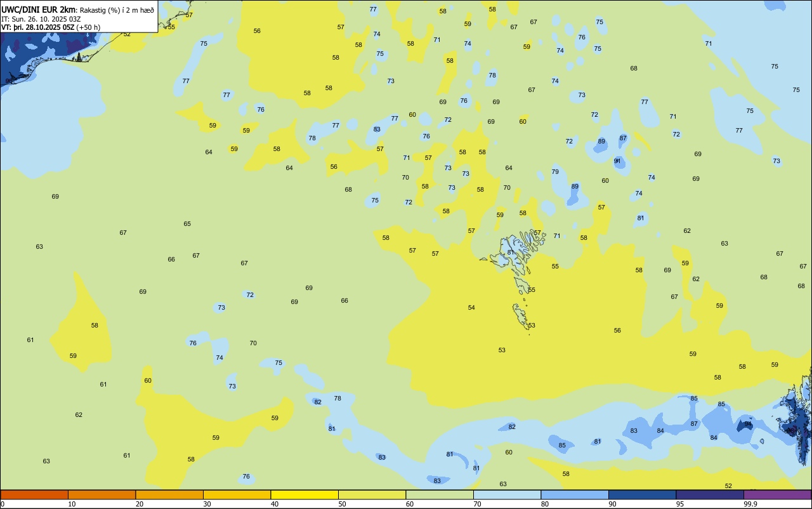Click the '10' legend tick label
The width and height of the screenshot is (812, 509).
pyautogui.click(x=72, y=504)
